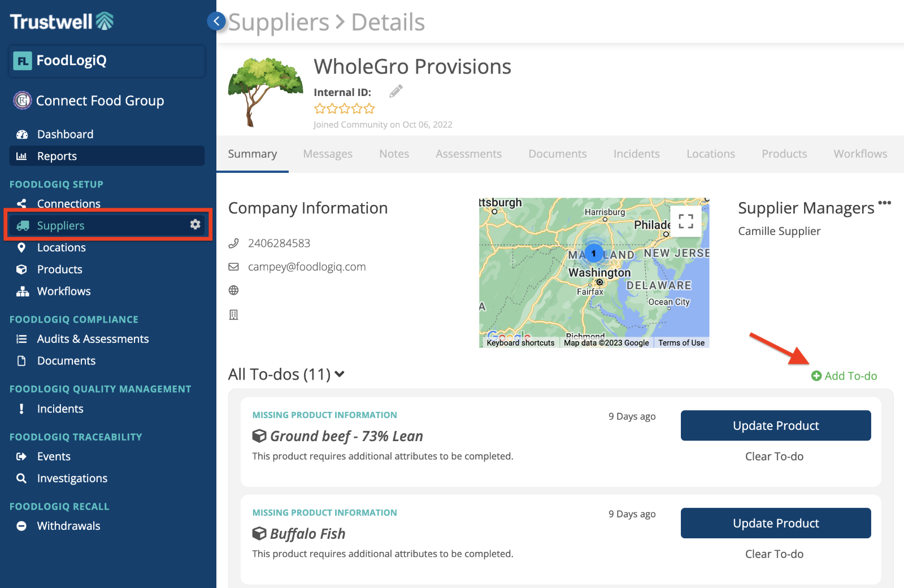
Task: Click the Trustwell logo
Action: [x=62, y=21]
